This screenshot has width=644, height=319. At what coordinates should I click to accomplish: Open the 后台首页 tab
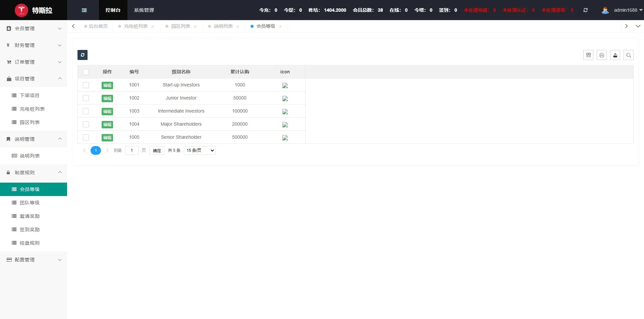point(96,26)
